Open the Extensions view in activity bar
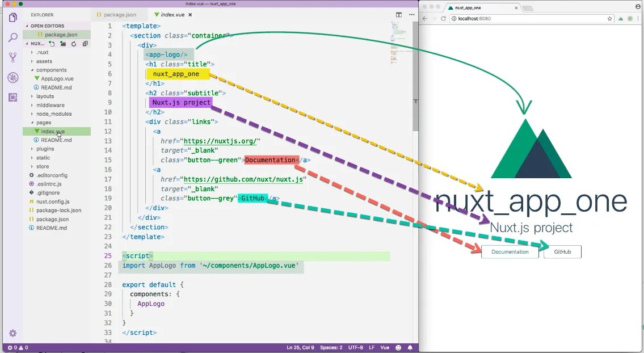Image resolution: width=644 pixels, height=353 pixels. point(12,97)
